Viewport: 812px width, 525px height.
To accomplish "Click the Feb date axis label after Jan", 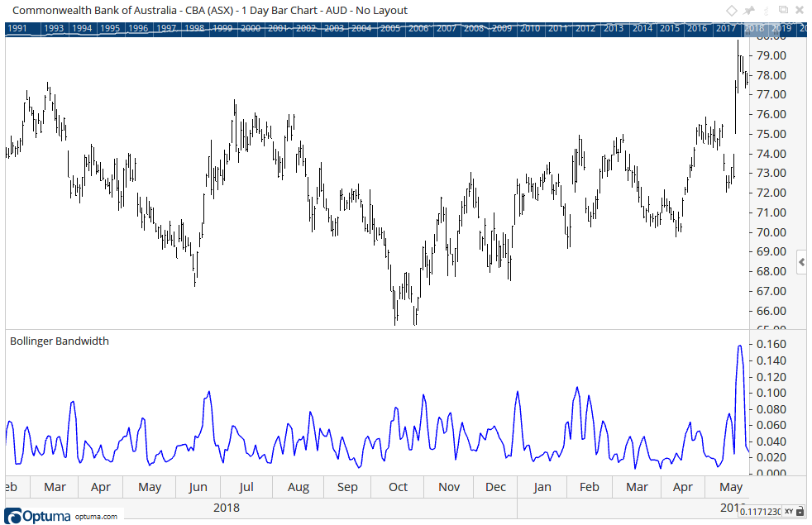I will click(590, 487).
